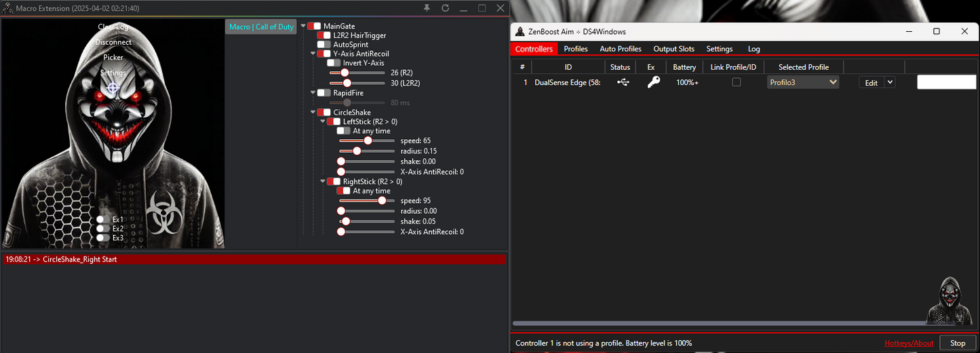
Task: Check the Link Profile/ID checkbox
Action: pos(737,82)
